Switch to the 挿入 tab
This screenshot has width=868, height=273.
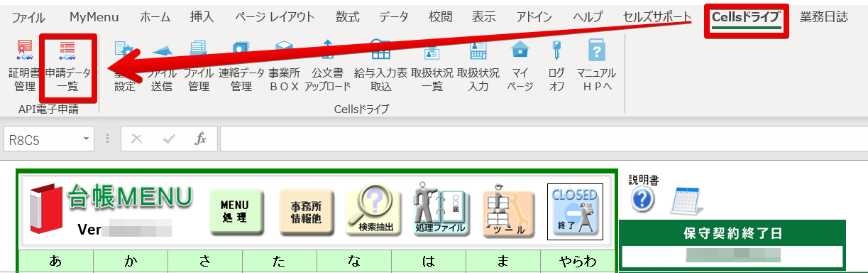[202, 17]
